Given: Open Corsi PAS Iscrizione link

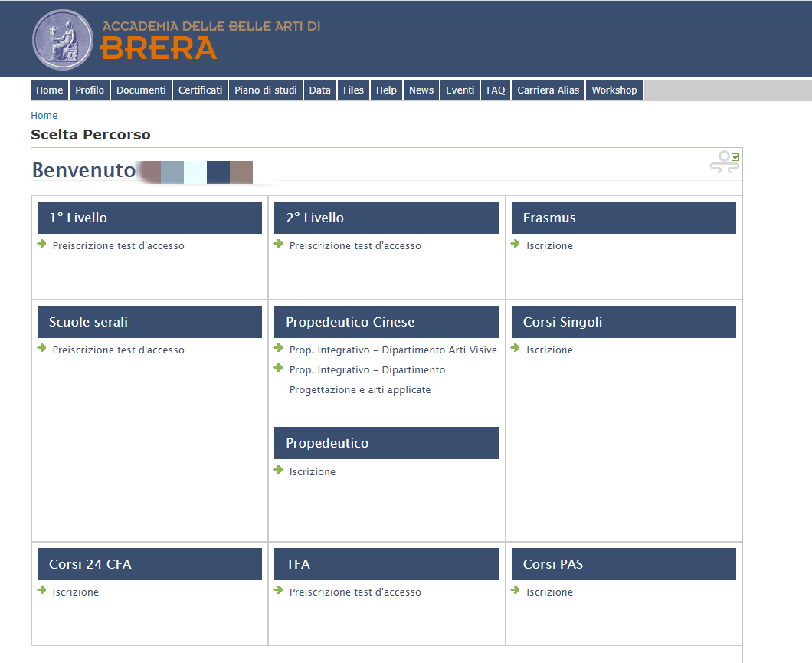Looking at the screenshot, I should tap(549, 592).
